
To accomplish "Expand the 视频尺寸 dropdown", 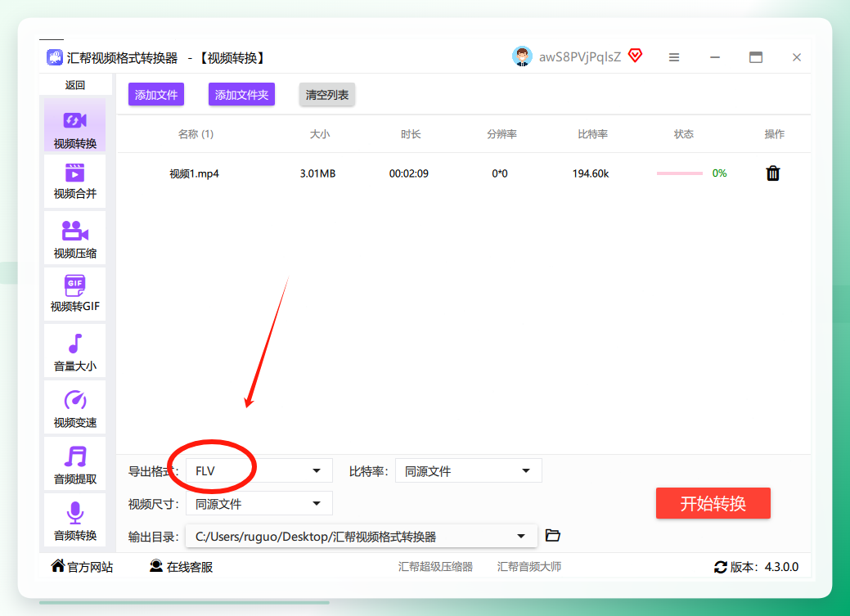I will tap(259, 504).
